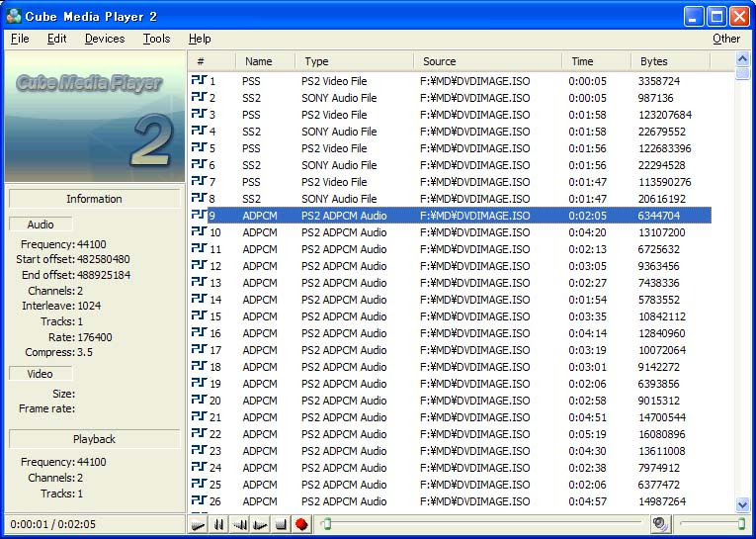The height and width of the screenshot is (539, 756).
Task: Click the file icon of row 10
Action: pyautogui.click(x=199, y=231)
